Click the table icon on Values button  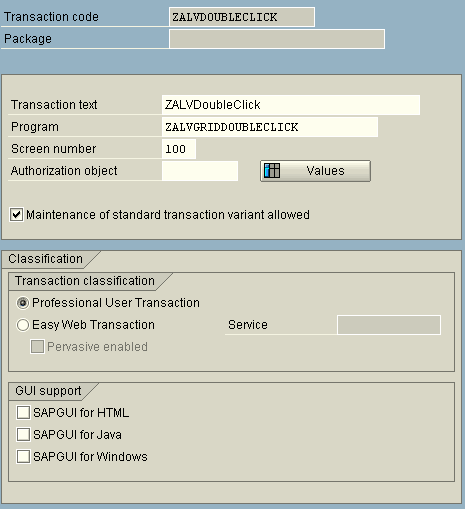click(x=272, y=171)
